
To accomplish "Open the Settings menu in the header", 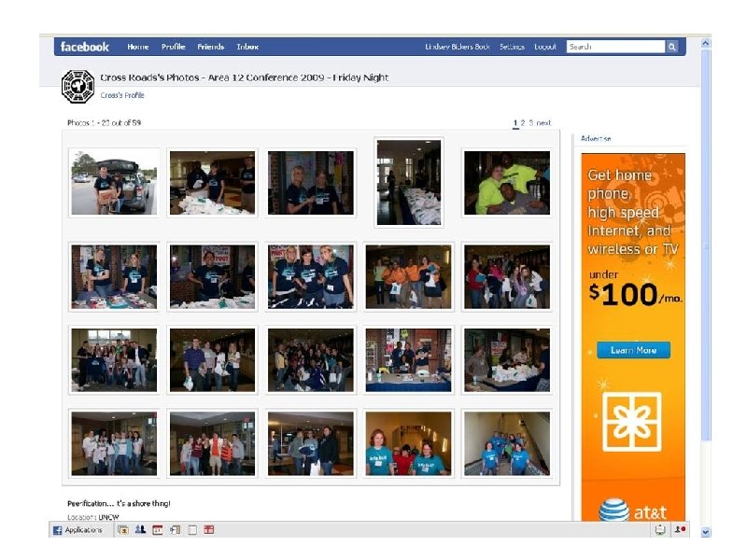I will [x=512, y=47].
